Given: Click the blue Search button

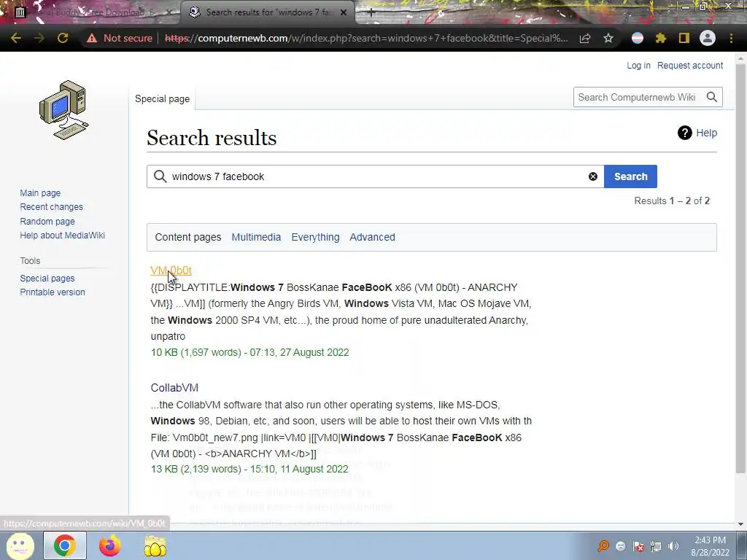Looking at the screenshot, I should [x=630, y=176].
